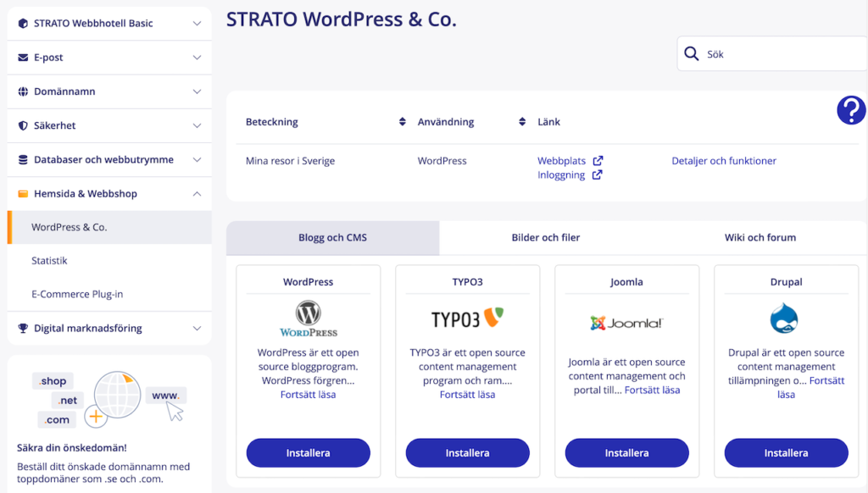Open E-Commerce Plug-in sidebar item
Image resolution: width=868 pixels, height=493 pixels.
click(x=109, y=295)
